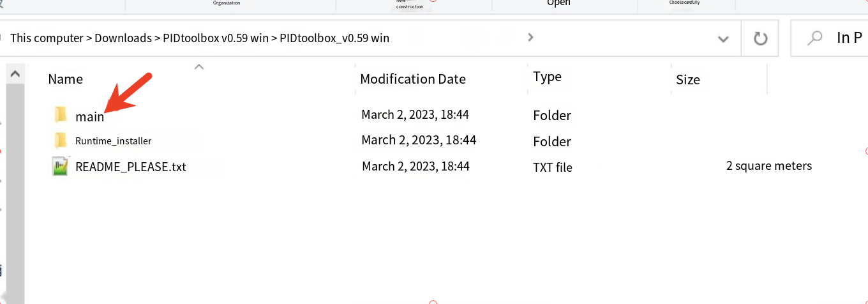
Task: Click the Open label in the ribbon
Action: pyautogui.click(x=558, y=3)
